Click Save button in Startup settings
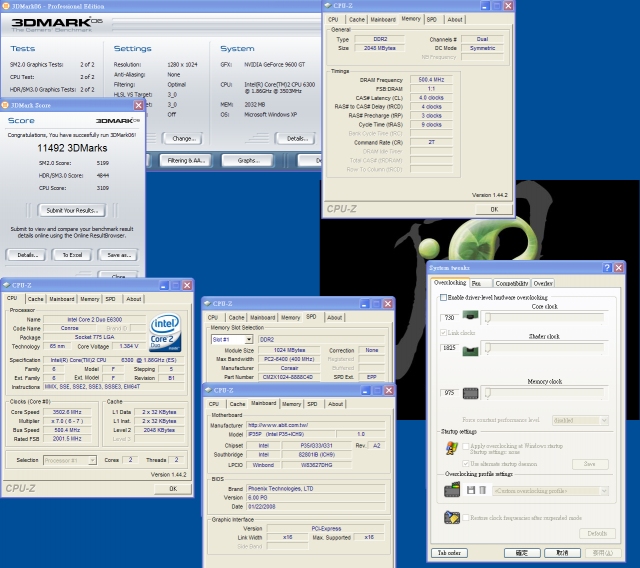 coord(590,464)
